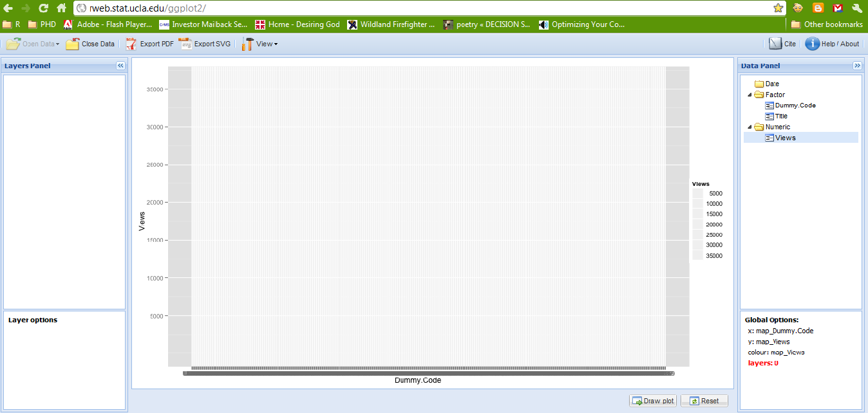This screenshot has width=868, height=413.
Task: Click the 5000 Views legend swatch
Action: pyautogui.click(x=697, y=193)
